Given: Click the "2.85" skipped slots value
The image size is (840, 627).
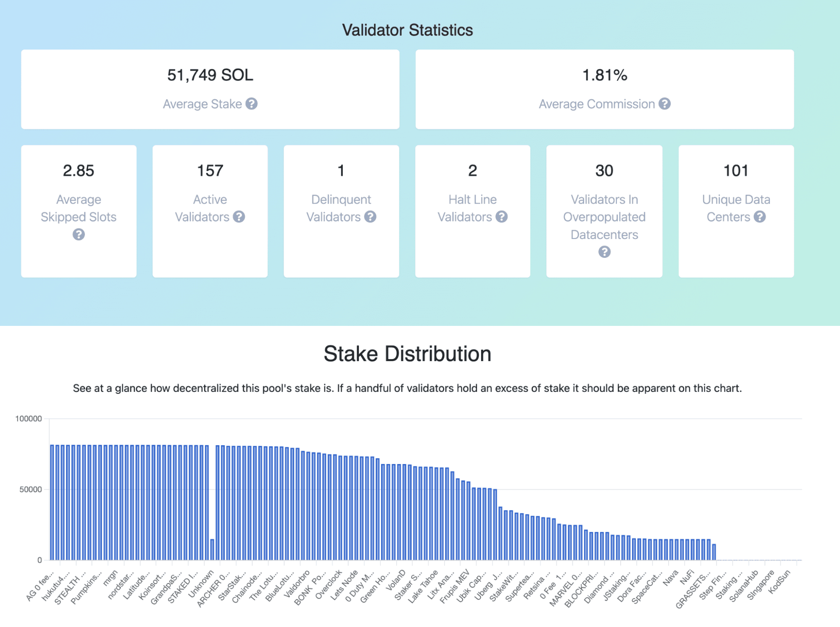Looking at the screenshot, I should (79, 171).
